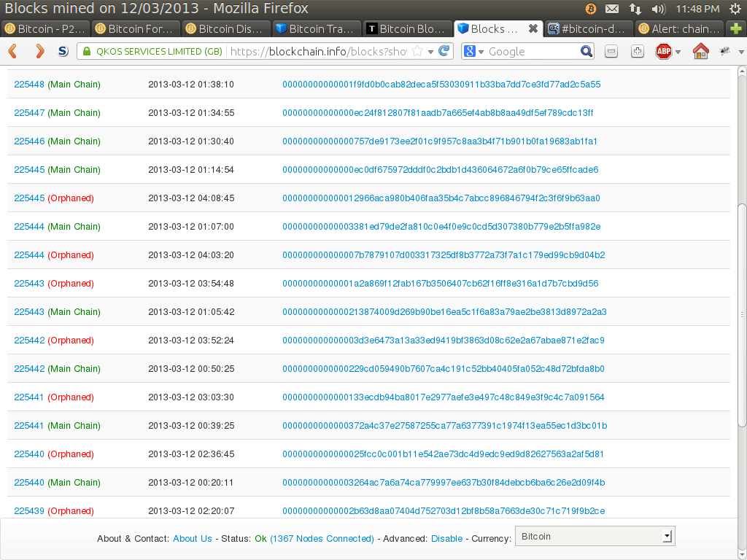Open hash ending in 9c4c7a091564
The image size is (747, 560).
[x=443, y=397]
